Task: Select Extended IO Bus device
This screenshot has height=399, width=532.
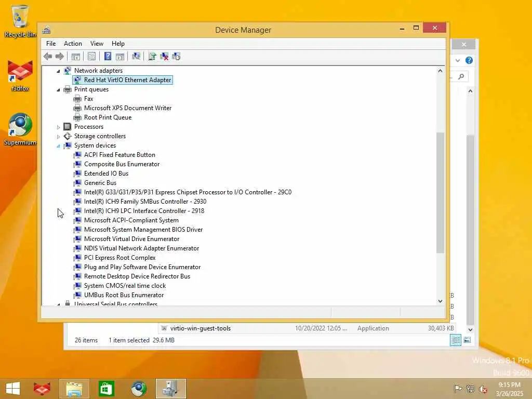Action: (x=106, y=174)
